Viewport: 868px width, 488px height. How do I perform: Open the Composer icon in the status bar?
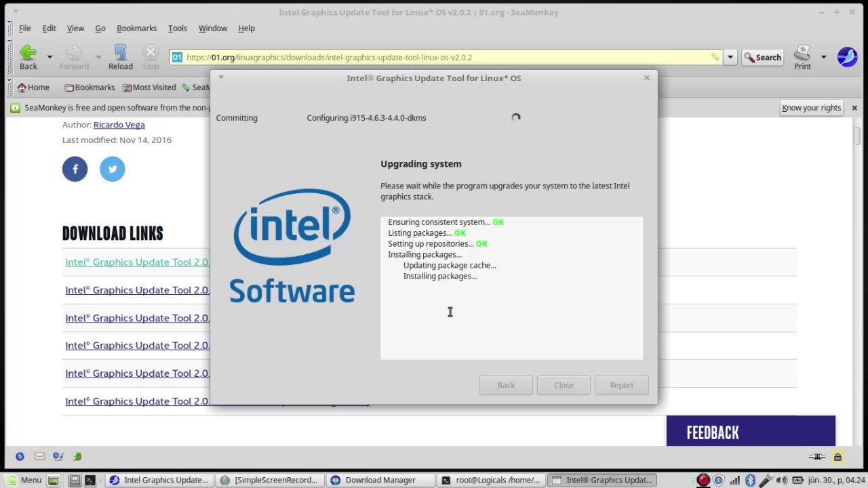pos(58,457)
